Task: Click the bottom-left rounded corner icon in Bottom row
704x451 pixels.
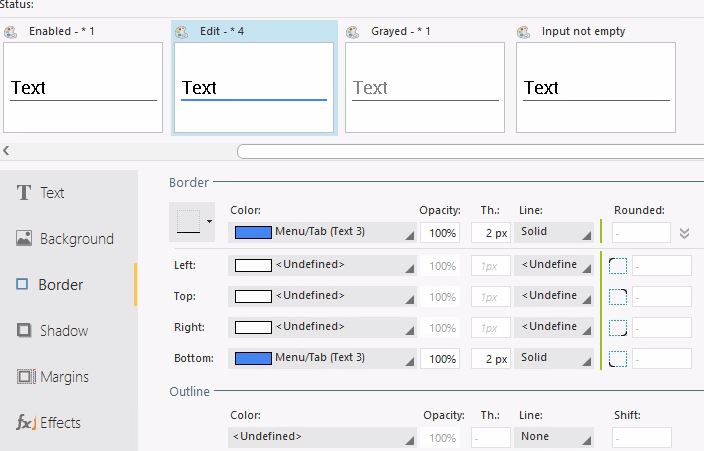Action: pos(618,358)
